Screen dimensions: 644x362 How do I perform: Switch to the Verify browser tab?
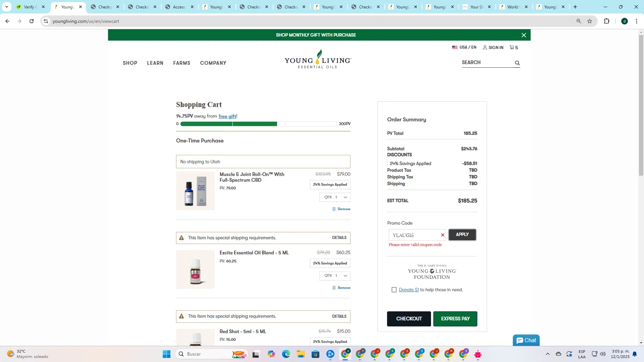(30, 7)
